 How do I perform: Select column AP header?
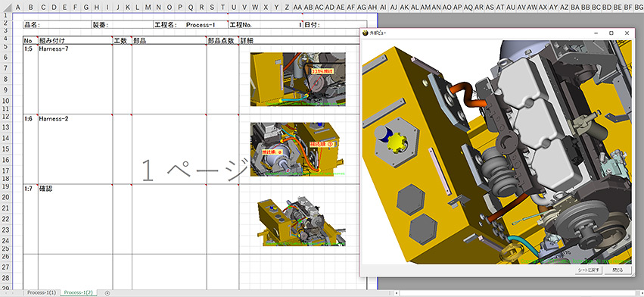coord(458,7)
